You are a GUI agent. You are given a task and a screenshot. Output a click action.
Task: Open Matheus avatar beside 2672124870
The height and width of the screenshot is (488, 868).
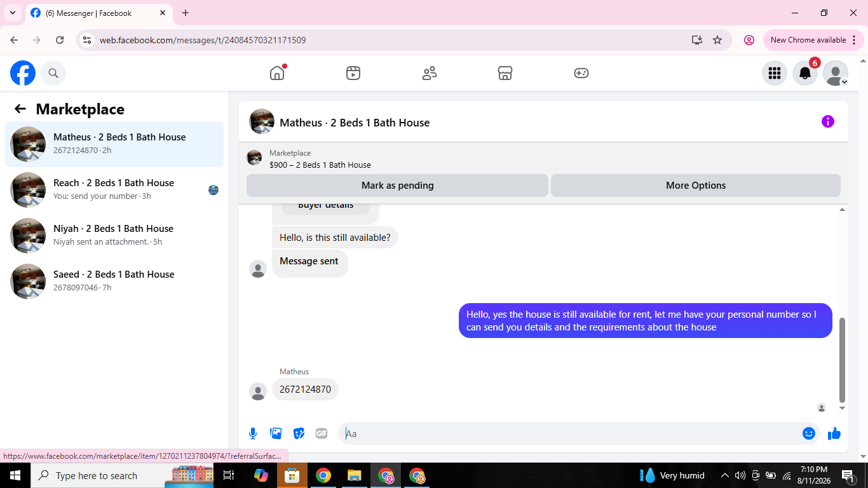pyautogui.click(x=258, y=391)
